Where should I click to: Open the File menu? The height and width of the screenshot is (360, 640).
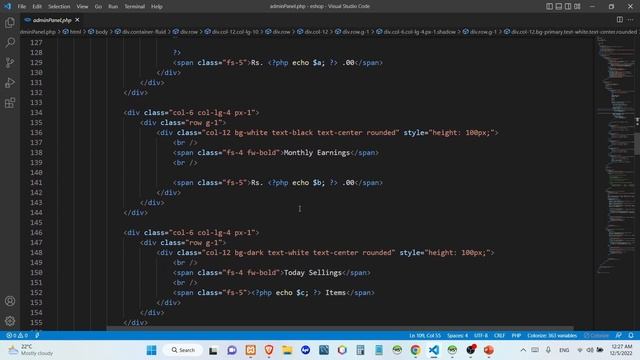(22, 7)
